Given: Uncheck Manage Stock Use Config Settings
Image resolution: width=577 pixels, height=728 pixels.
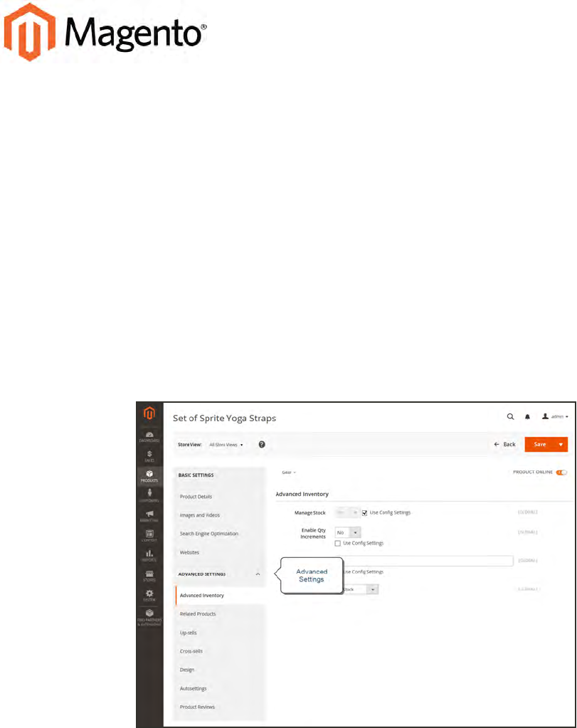Looking at the screenshot, I should (x=364, y=513).
